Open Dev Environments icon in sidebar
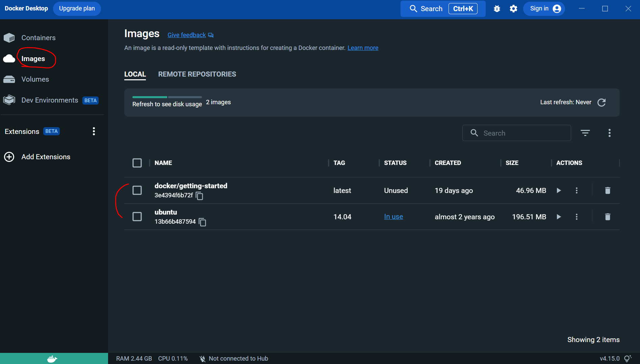Image resolution: width=640 pixels, height=364 pixels. click(9, 100)
